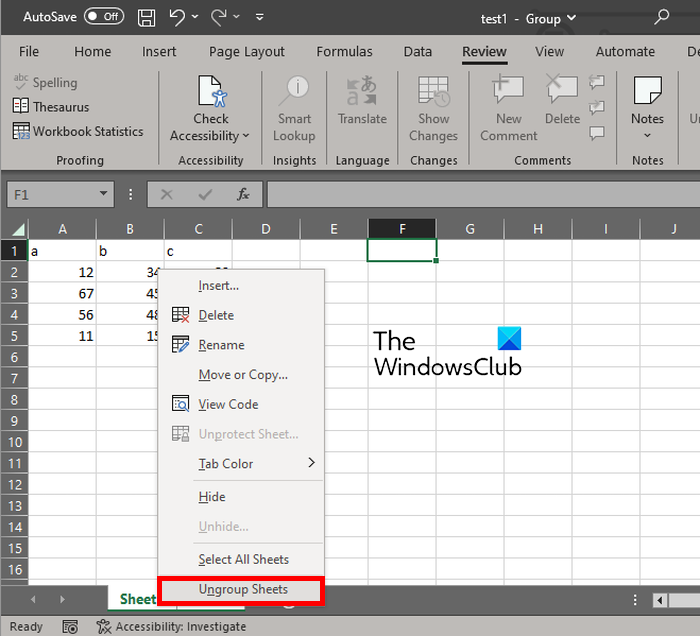This screenshot has width=700, height=636.
Task: Click the Delete comment icon
Action: (562, 91)
